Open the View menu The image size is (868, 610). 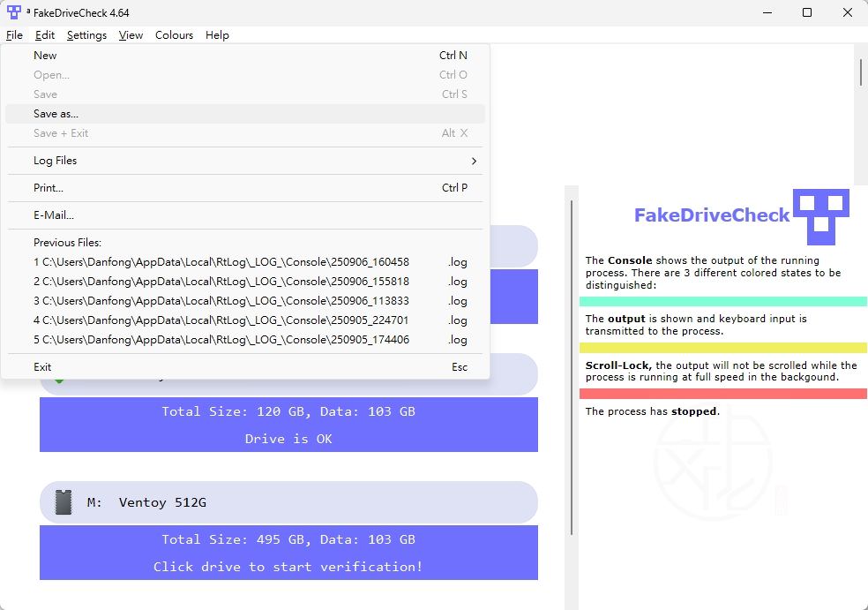131,35
